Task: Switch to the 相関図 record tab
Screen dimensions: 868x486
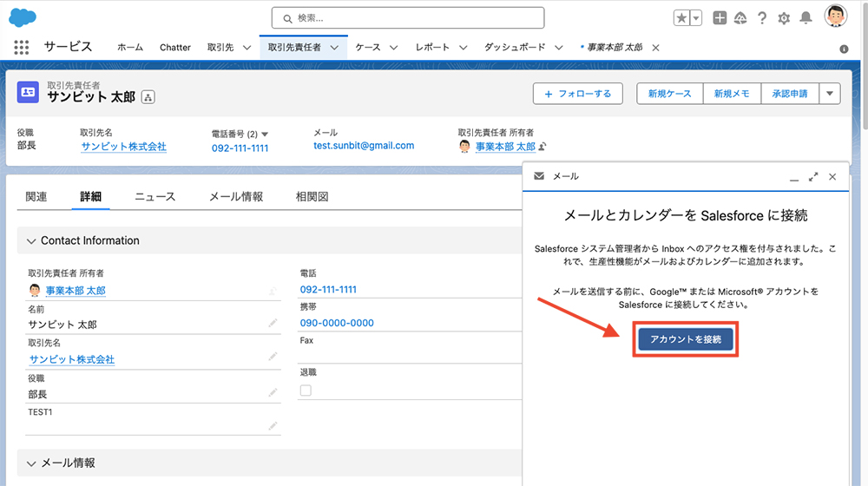Action: pos(312,196)
